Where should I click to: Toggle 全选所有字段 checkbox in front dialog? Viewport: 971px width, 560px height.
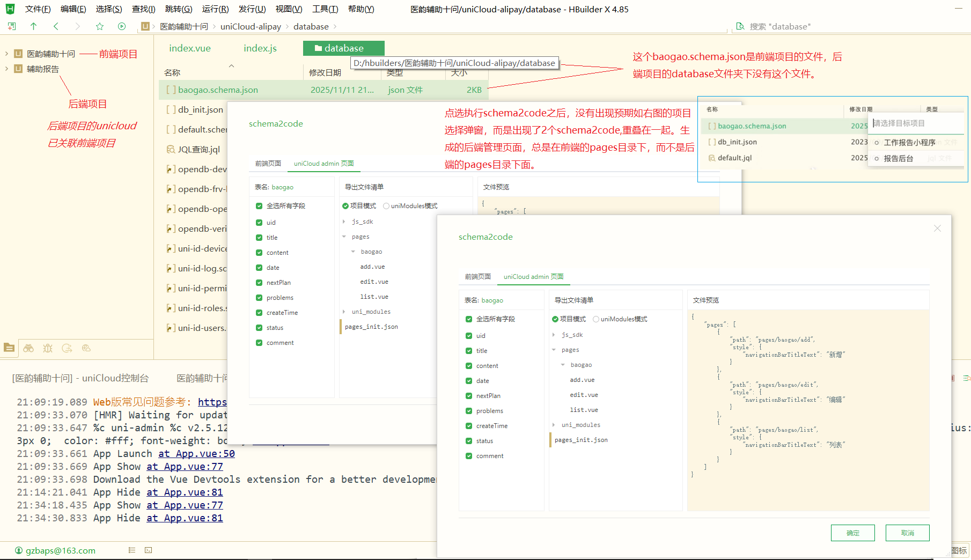[x=469, y=319]
